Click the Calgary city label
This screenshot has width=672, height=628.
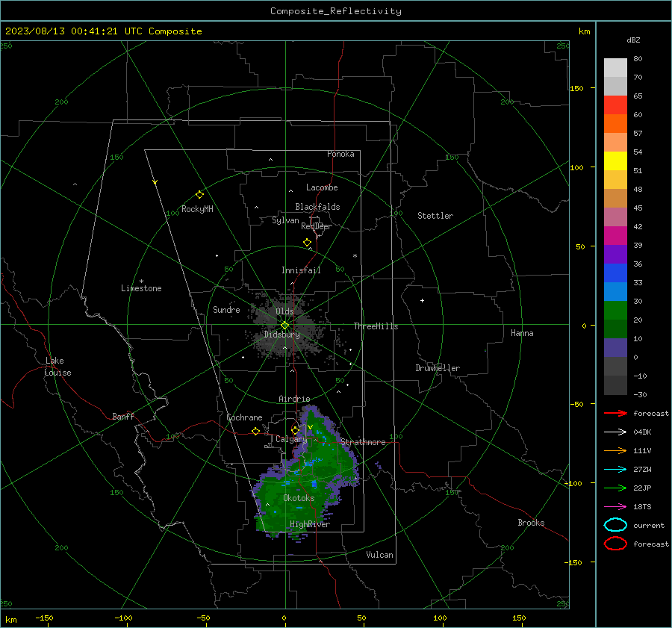tap(291, 439)
